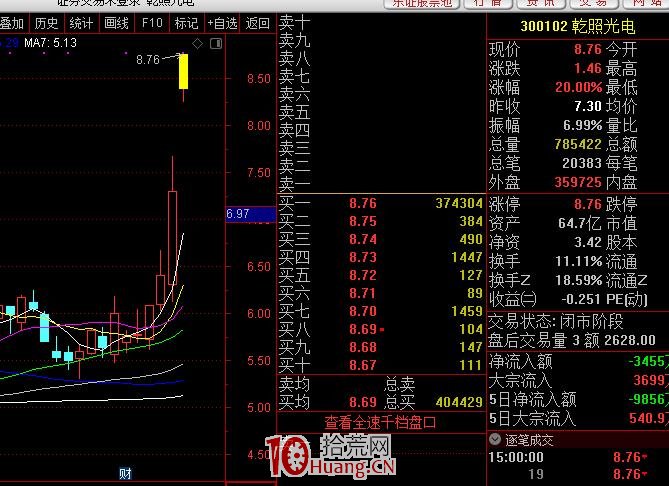Select the 换手 value 11.11%
This screenshot has height=486, width=669.
(x=579, y=261)
